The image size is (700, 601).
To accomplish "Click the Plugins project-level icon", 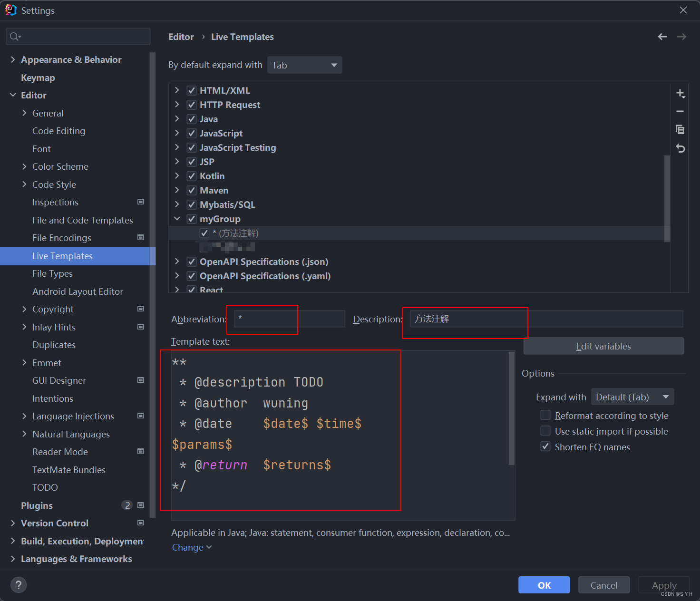I will coord(141,505).
